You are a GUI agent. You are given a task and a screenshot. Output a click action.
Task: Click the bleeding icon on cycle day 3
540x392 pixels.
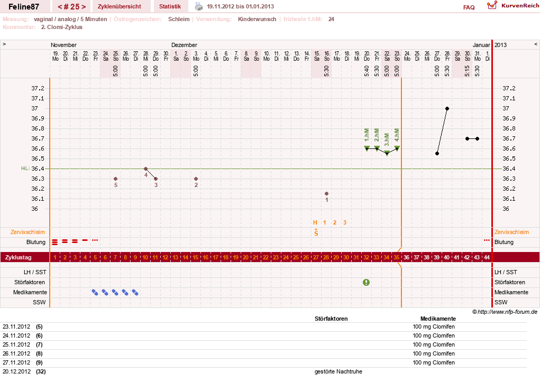pos(75,241)
